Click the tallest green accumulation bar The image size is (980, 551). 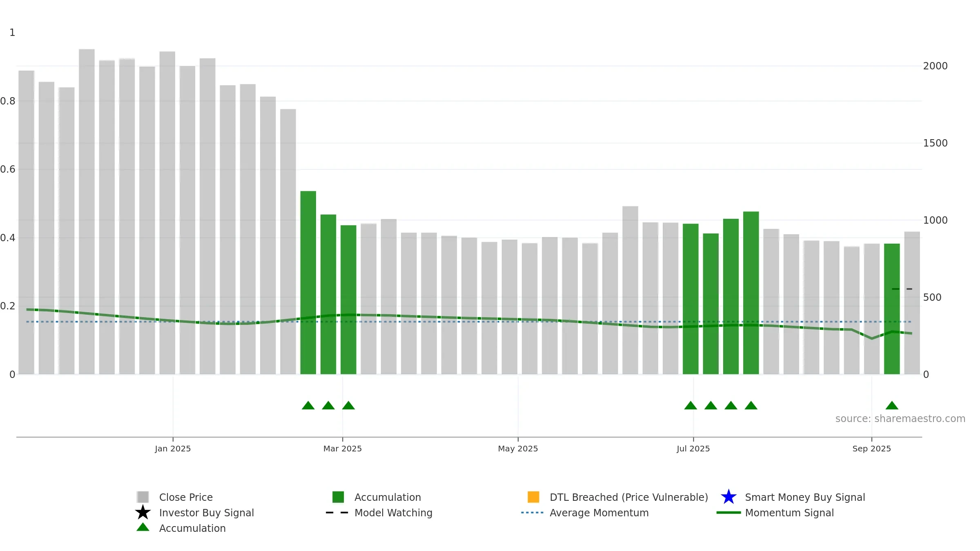308,282
